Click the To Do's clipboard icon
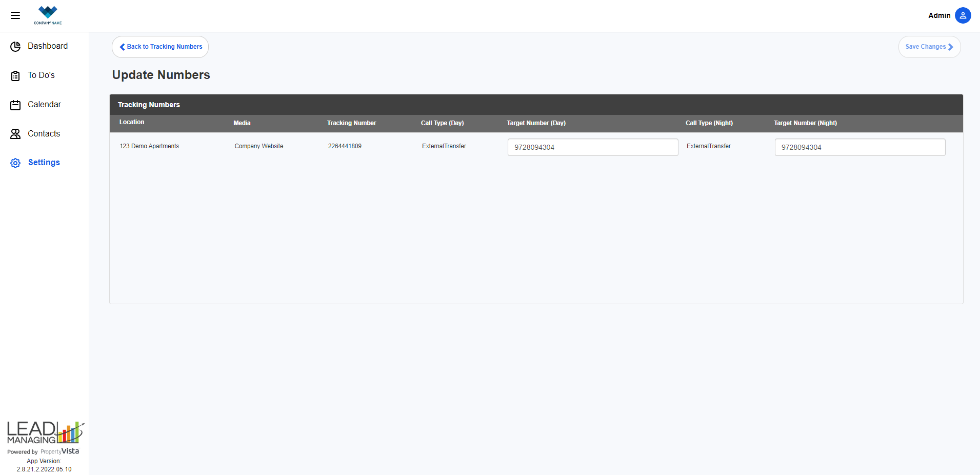Screen dimensions: 980x475 pos(15,76)
